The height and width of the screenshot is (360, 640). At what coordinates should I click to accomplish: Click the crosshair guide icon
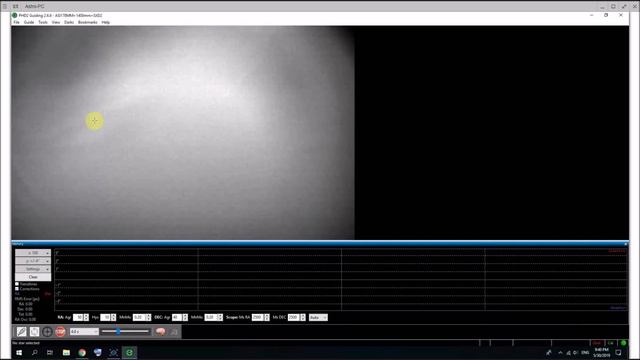pyautogui.click(x=47, y=331)
